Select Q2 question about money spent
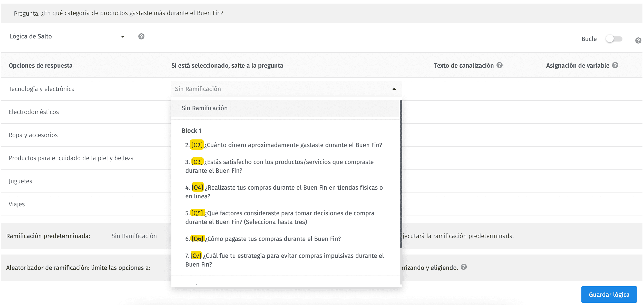The height and width of the screenshot is (305, 644). 284,145
